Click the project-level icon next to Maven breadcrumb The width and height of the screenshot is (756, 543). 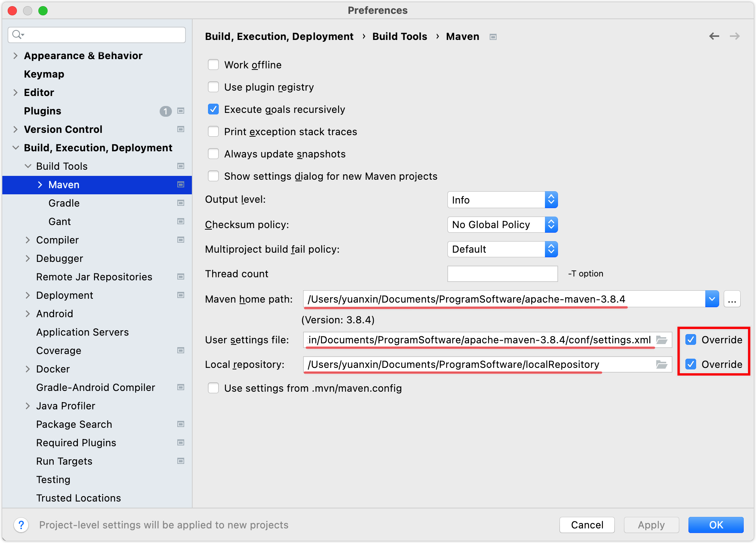coord(493,37)
